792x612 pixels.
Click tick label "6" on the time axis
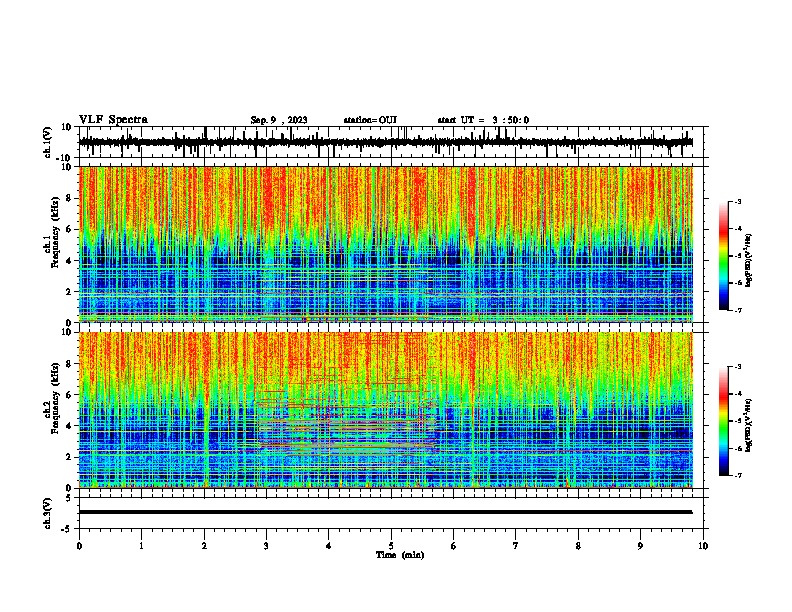click(454, 546)
